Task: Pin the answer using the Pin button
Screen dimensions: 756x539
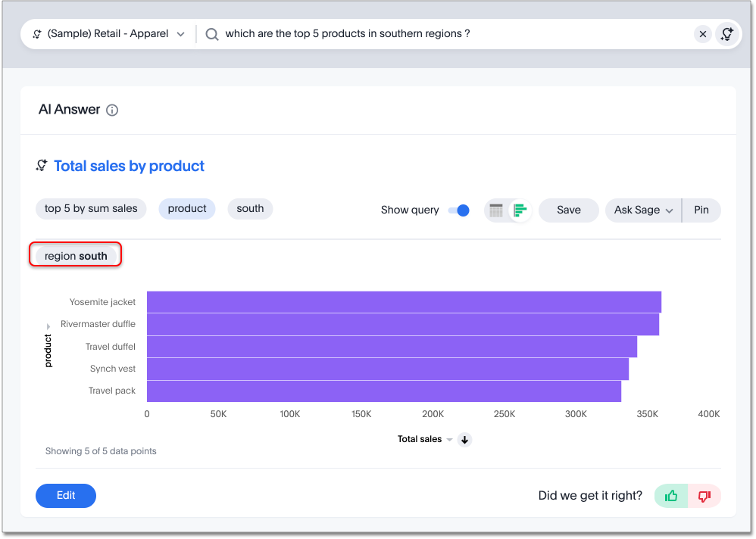Action: (x=701, y=210)
